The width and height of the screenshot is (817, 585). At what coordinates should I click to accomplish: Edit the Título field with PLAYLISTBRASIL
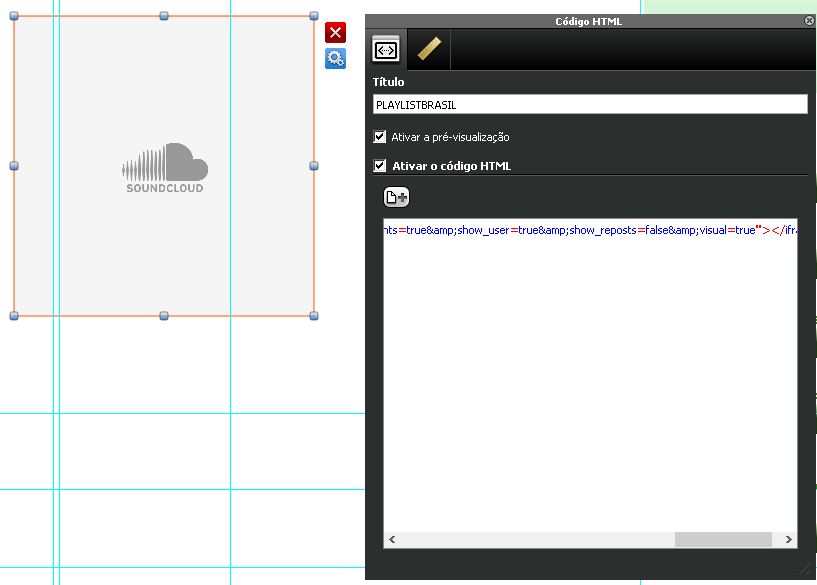coord(590,105)
